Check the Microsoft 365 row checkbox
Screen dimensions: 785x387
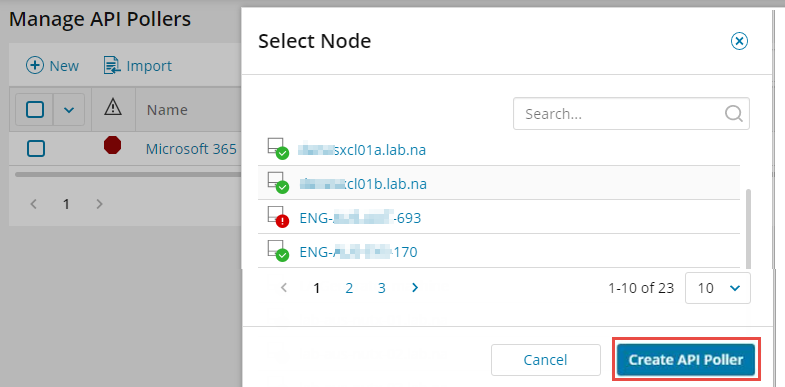36,148
